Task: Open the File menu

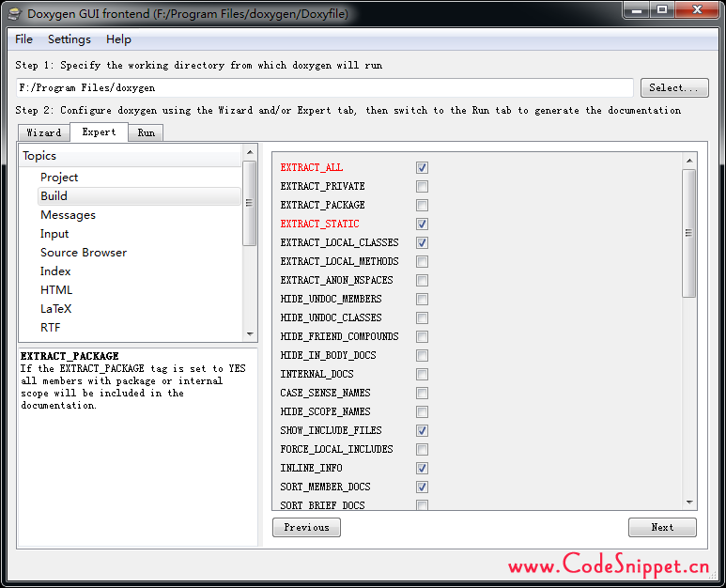Action: tap(24, 39)
